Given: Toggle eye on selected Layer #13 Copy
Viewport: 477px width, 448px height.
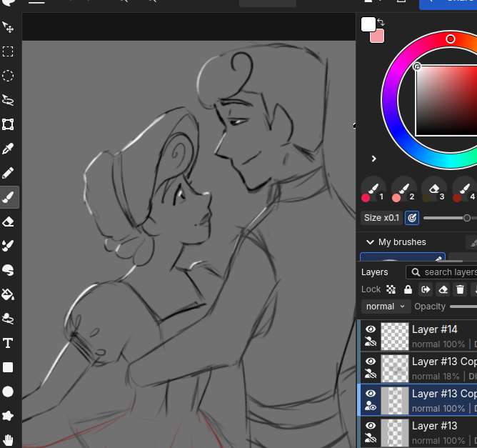Looking at the screenshot, I should click(371, 394).
